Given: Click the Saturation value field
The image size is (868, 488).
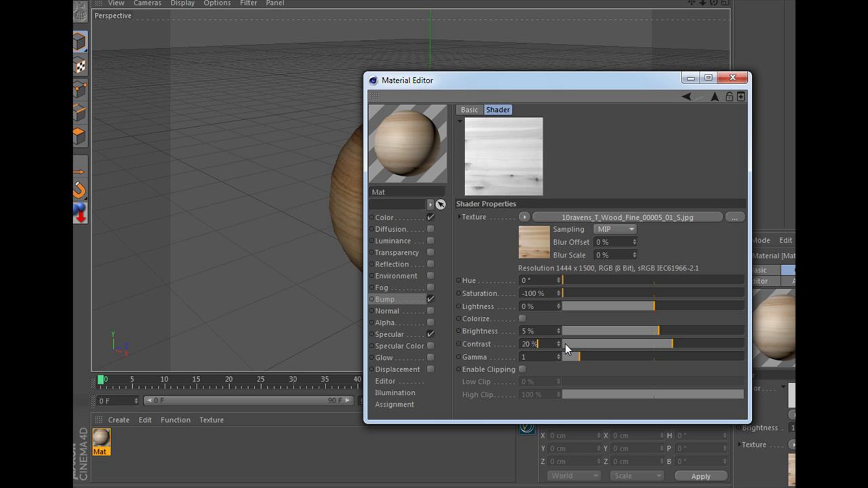Looking at the screenshot, I should click(x=537, y=293).
